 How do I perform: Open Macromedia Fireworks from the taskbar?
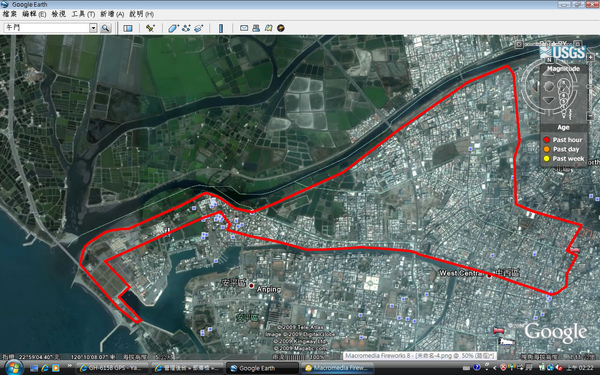coord(338,368)
